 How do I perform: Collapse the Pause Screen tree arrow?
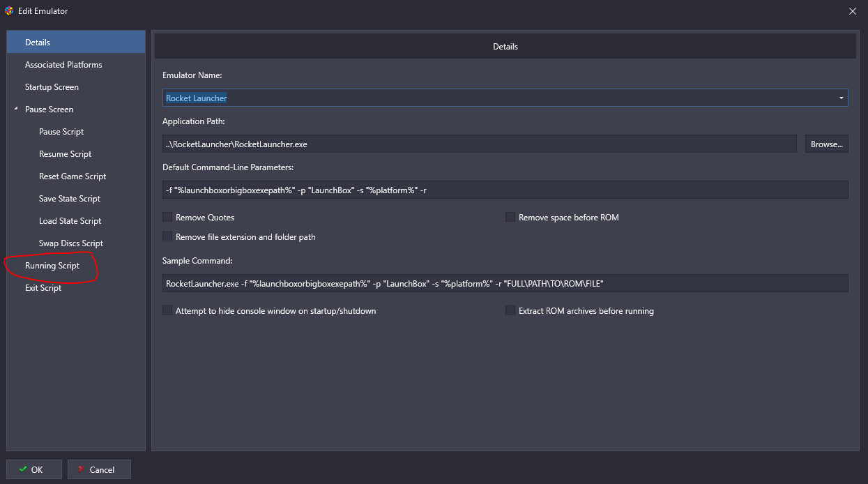click(x=15, y=109)
